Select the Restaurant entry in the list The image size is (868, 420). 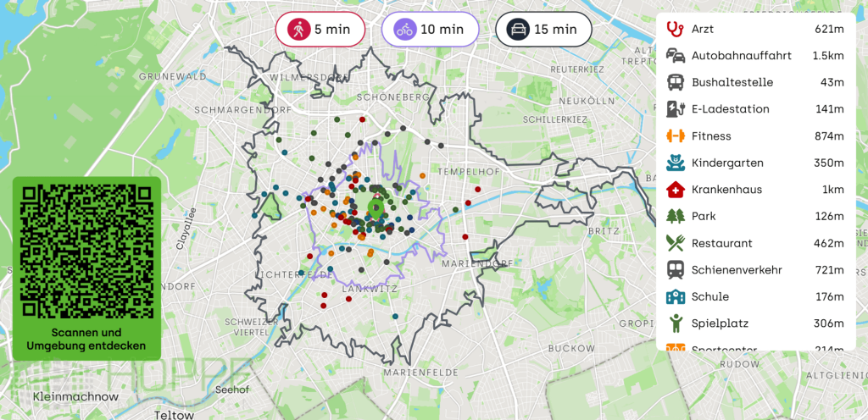755,243
